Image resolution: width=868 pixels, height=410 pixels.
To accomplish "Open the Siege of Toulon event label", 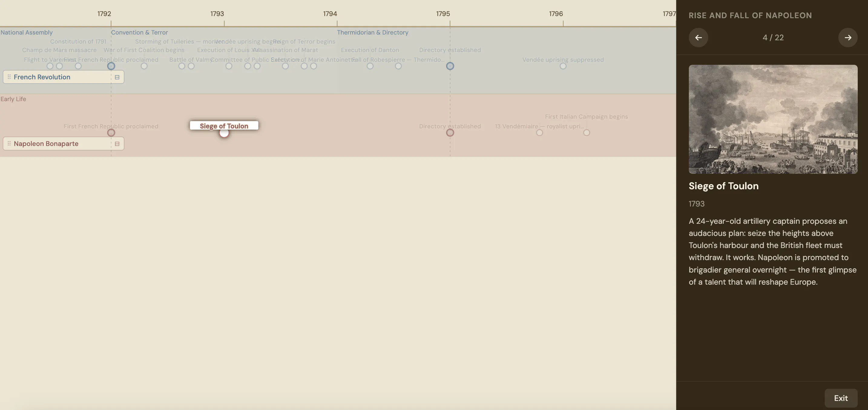I will coord(224,126).
